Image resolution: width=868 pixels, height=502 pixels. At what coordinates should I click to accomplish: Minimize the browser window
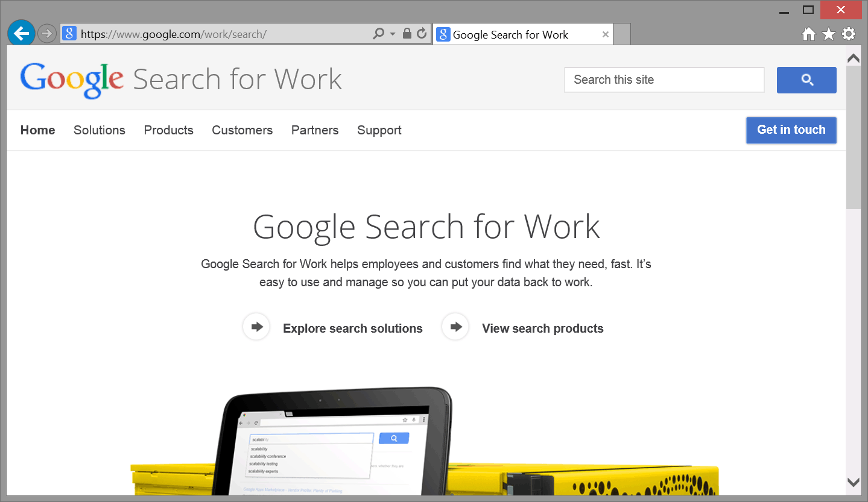tap(784, 11)
